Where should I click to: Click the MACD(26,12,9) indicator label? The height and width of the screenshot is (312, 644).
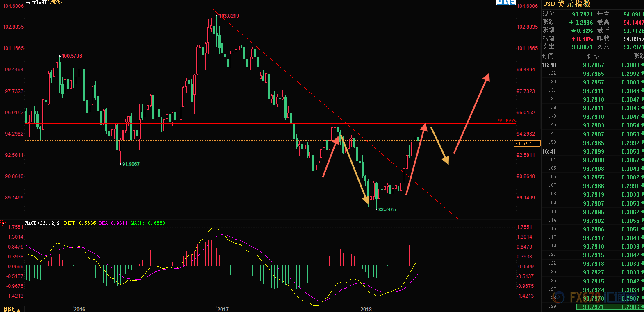click(43, 223)
